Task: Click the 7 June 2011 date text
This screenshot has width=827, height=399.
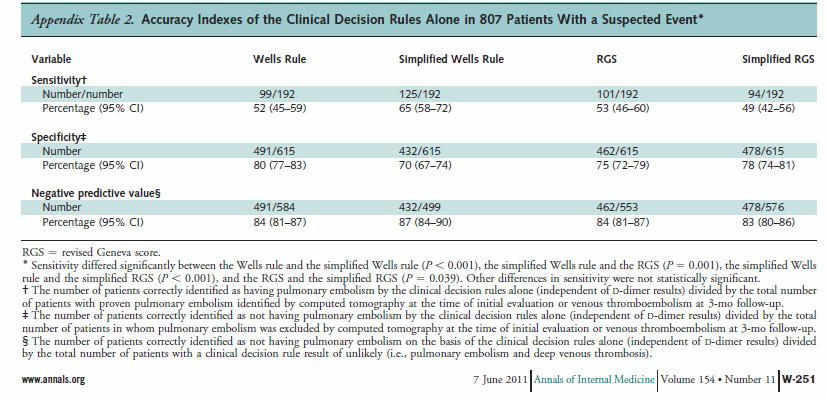Action: (x=501, y=379)
